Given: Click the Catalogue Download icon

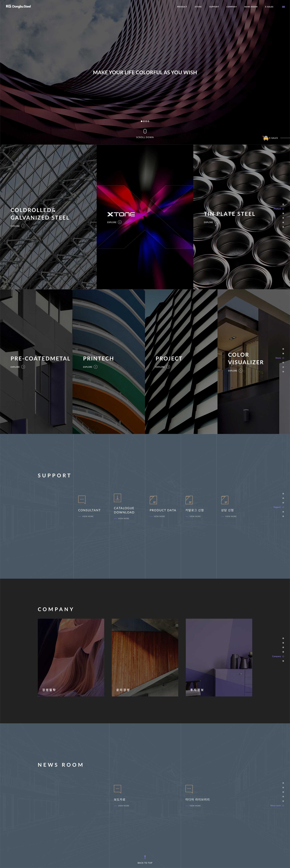Looking at the screenshot, I should [x=117, y=498].
